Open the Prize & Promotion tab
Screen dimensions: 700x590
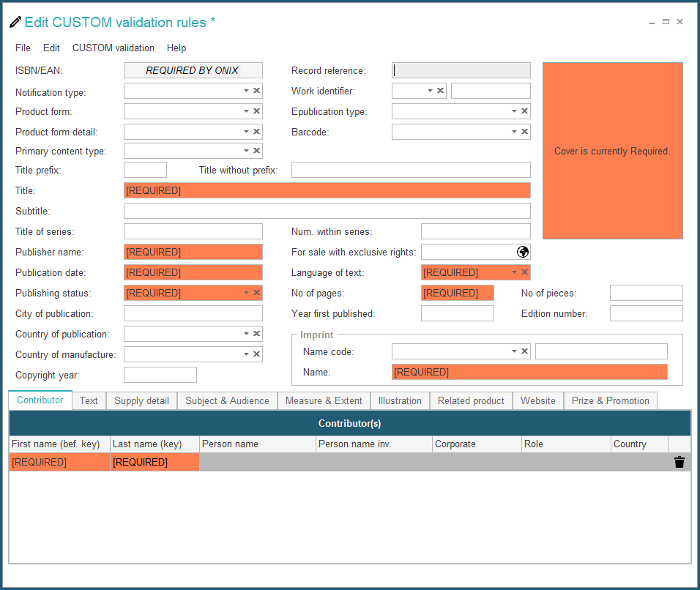[610, 400]
